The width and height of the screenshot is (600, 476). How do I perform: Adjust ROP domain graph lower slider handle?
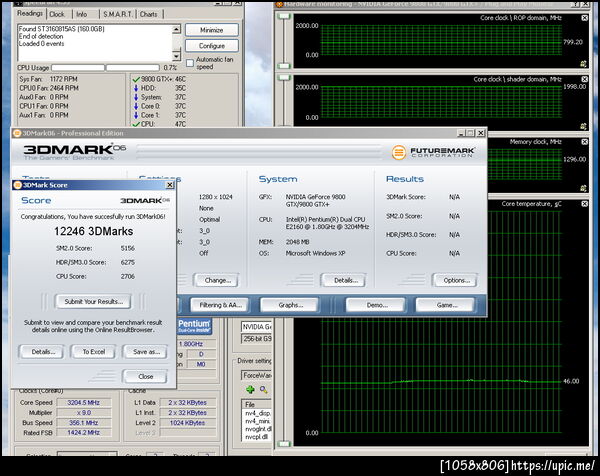pos(284,66)
